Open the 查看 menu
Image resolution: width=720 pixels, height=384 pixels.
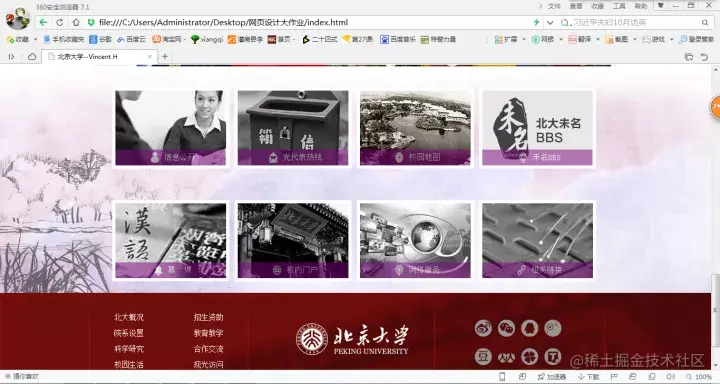point(576,6)
